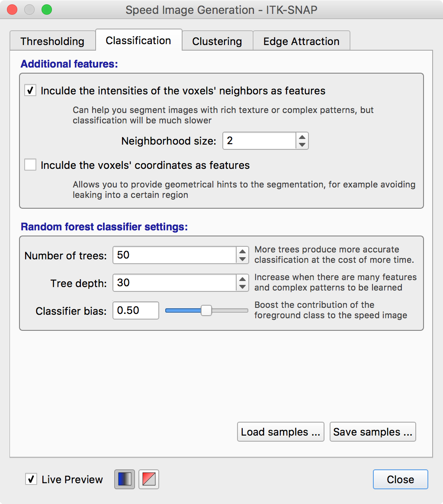
Task: Uncheck include voxels' neighbors intensities checkbox
Action: 30,90
